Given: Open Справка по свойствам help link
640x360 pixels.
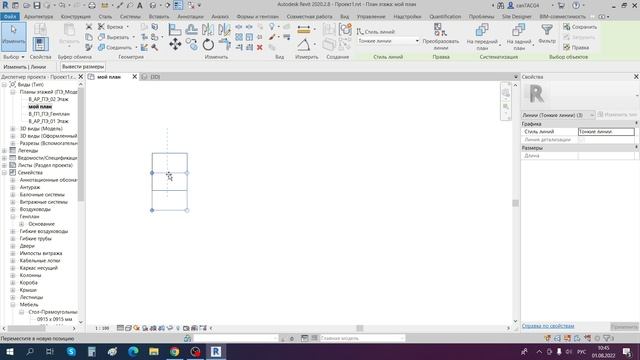Looking at the screenshot, I should point(548,326).
